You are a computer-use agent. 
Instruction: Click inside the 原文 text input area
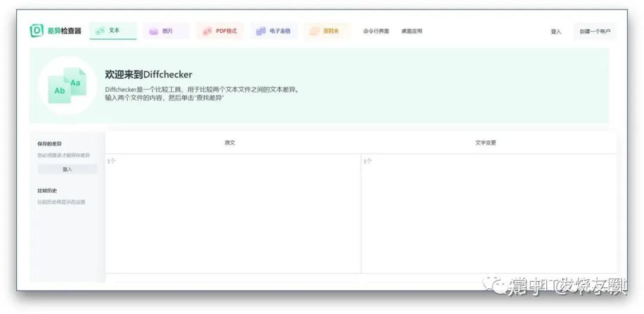[233, 213]
